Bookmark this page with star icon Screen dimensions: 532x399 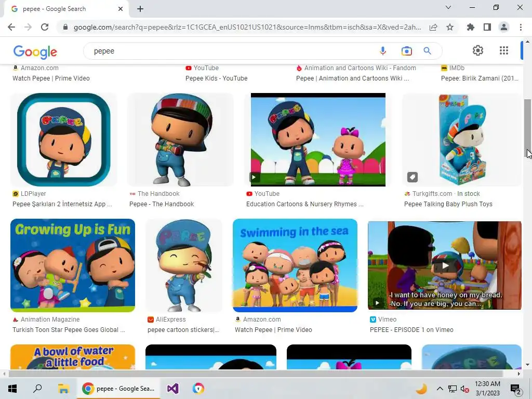click(450, 27)
